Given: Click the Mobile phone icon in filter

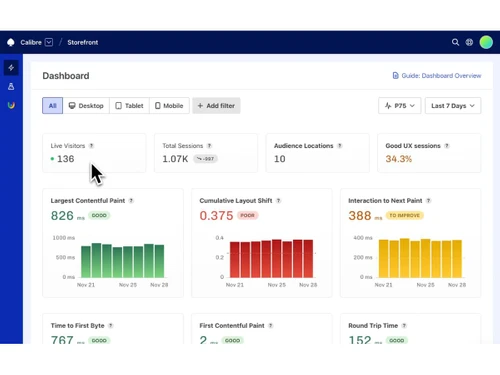Looking at the screenshot, I should [158, 106].
